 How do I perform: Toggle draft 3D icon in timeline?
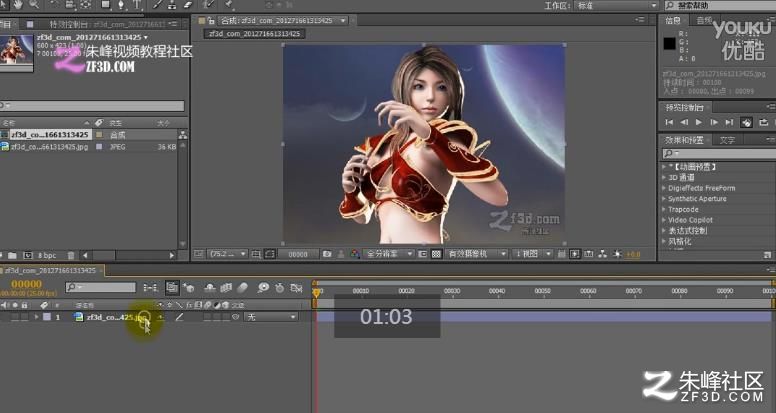[x=189, y=287]
